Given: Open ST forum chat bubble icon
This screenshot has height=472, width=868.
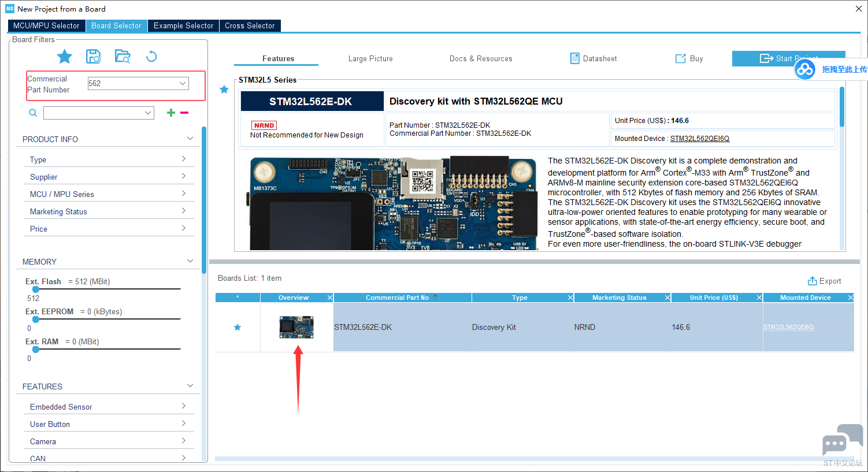Looking at the screenshot, I should [x=843, y=441].
